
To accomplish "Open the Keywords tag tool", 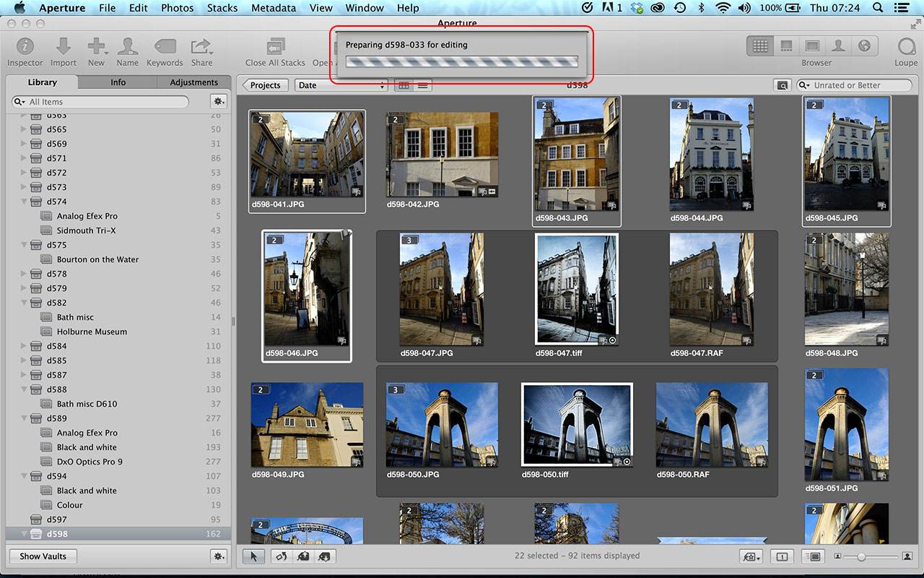I will (x=165, y=47).
